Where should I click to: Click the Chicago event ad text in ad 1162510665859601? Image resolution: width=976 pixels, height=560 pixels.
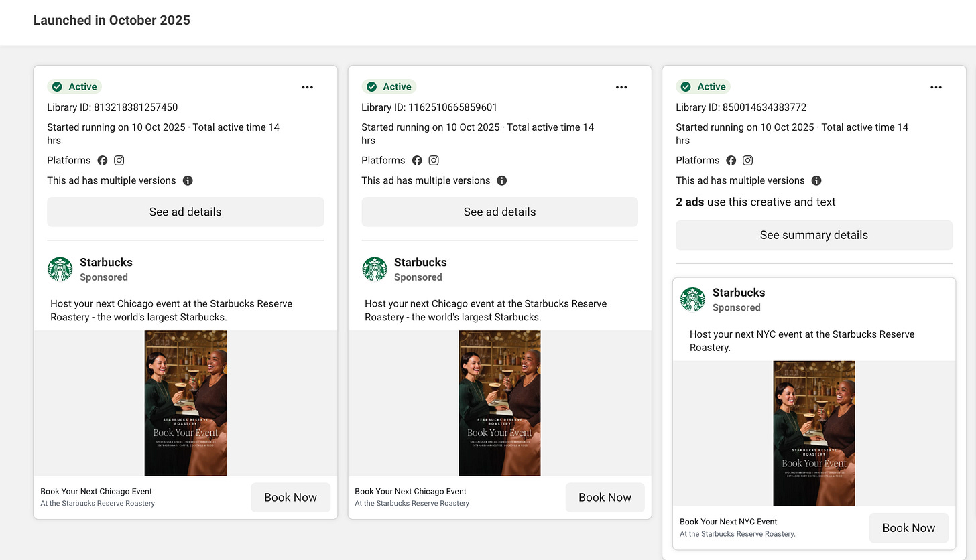tap(486, 310)
